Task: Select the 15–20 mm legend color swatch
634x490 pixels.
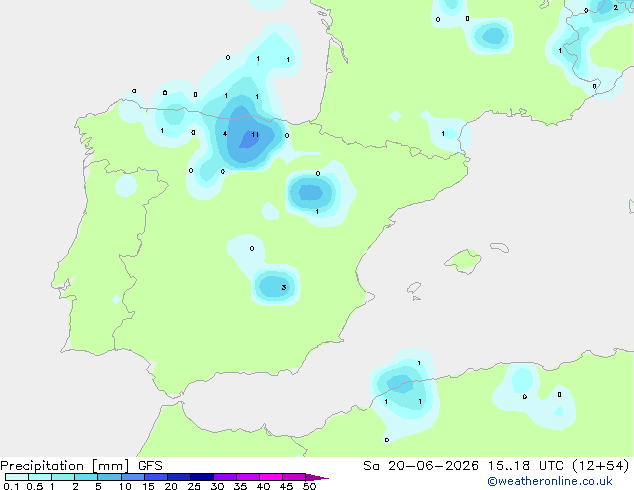Action: (x=156, y=477)
